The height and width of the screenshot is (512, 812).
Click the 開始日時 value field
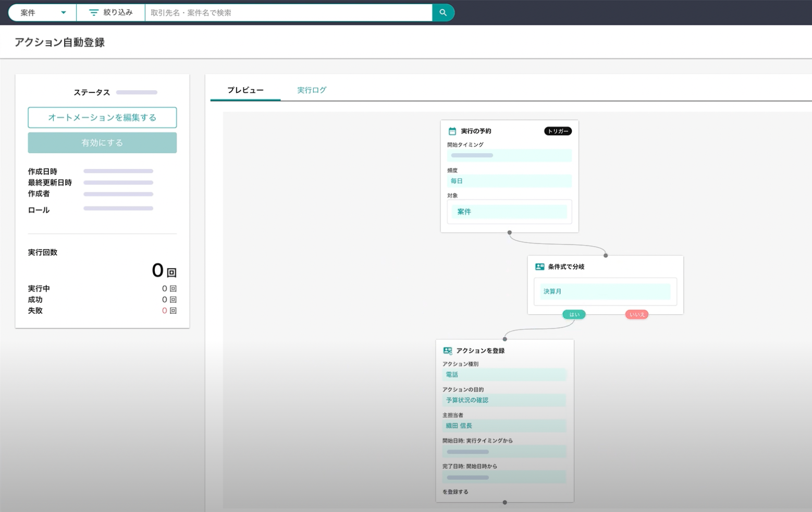[504, 452]
